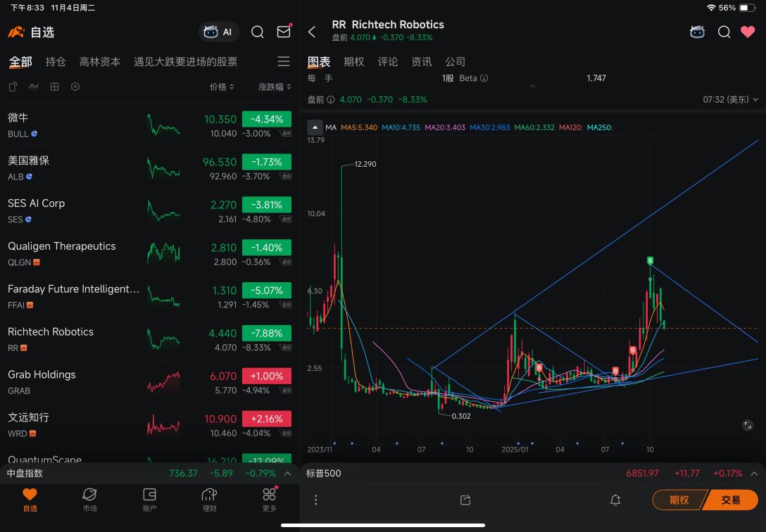Expand the 标普500 index bar chevron
766x532 pixels.
[x=754, y=474]
